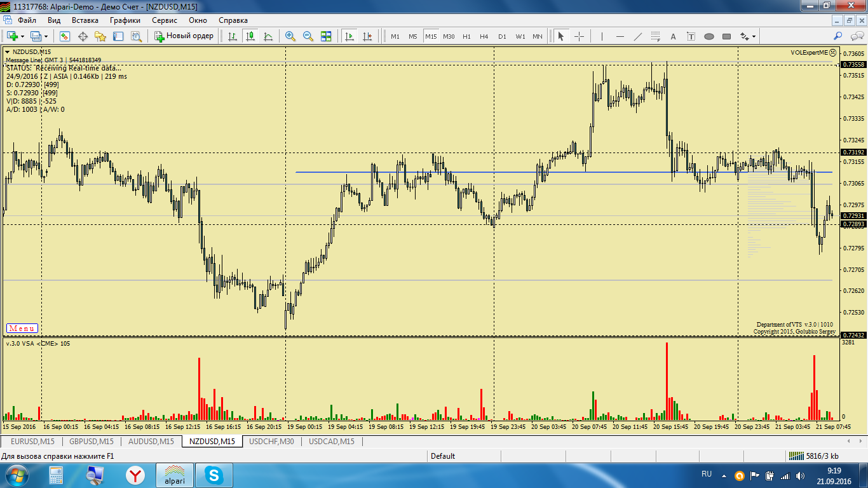Tile chart windows icon
Screen dimensions: 868x488
[x=326, y=36]
